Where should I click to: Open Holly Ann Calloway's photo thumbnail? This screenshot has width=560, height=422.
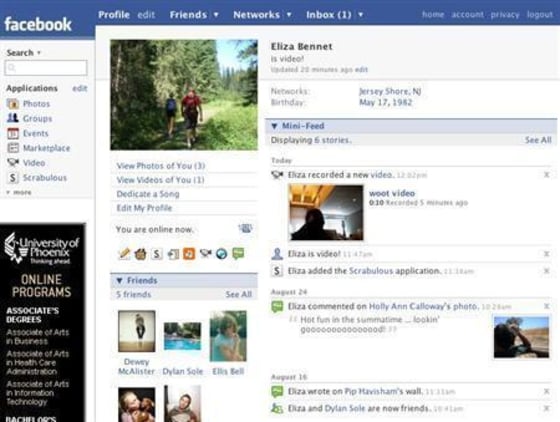coord(521,337)
